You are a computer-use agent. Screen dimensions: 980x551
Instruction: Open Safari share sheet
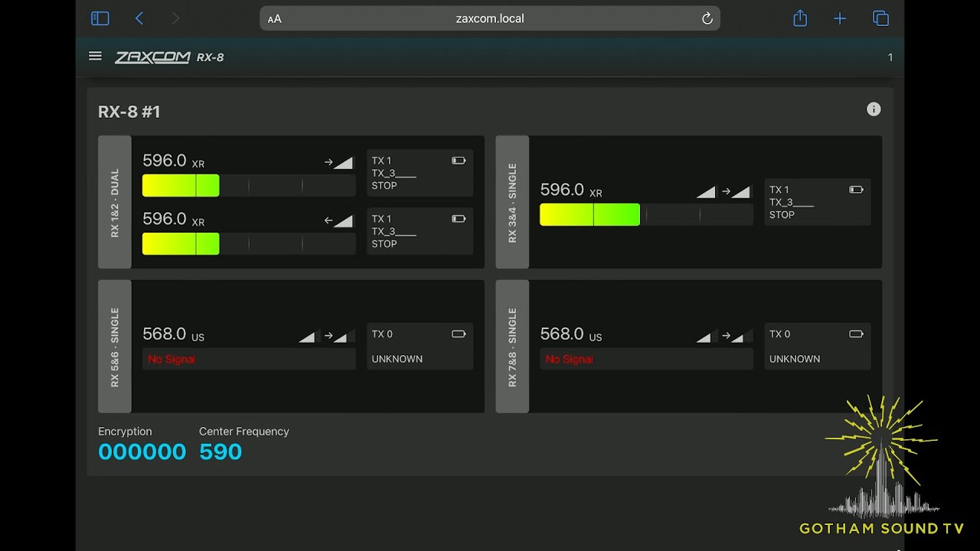pyautogui.click(x=800, y=18)
